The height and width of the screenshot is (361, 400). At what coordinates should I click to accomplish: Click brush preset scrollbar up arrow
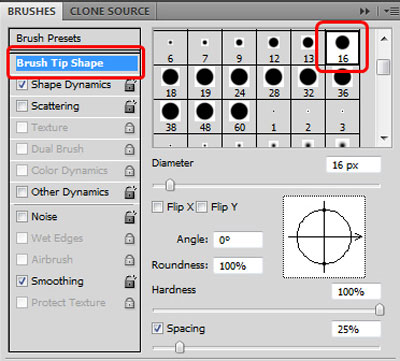coord(384,39)
